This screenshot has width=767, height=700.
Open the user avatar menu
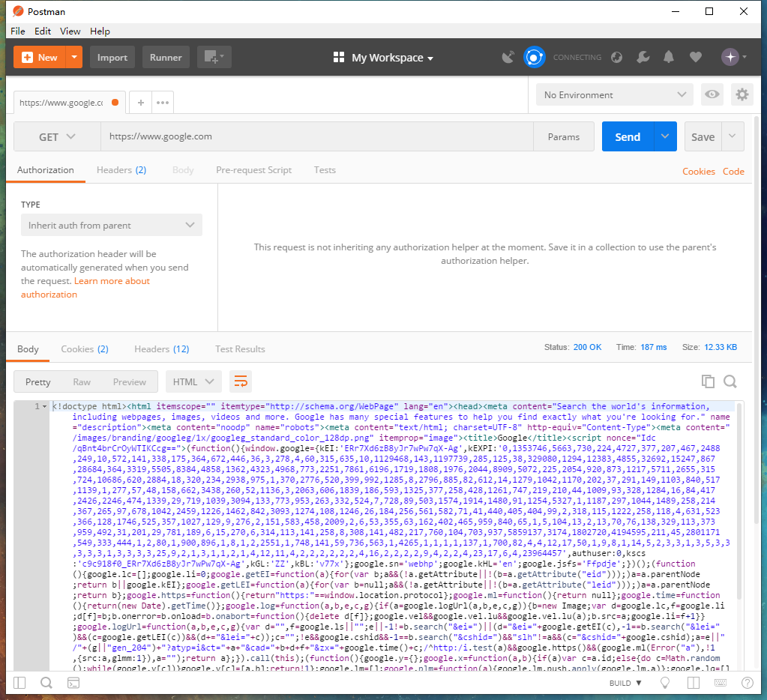(x=734, y=57)
